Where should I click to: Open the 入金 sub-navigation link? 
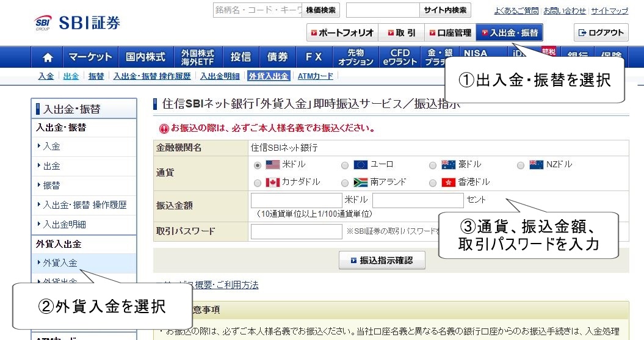click(x=46, y=76)
